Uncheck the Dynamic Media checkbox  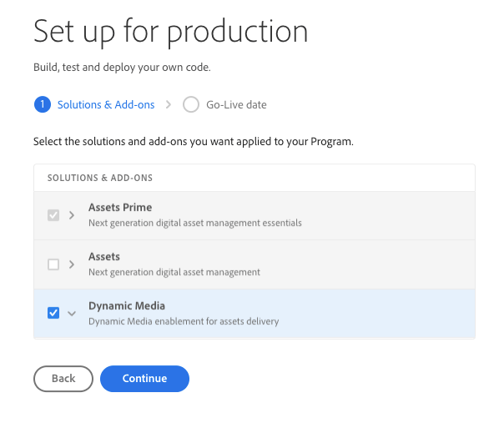tap(53, 313)
